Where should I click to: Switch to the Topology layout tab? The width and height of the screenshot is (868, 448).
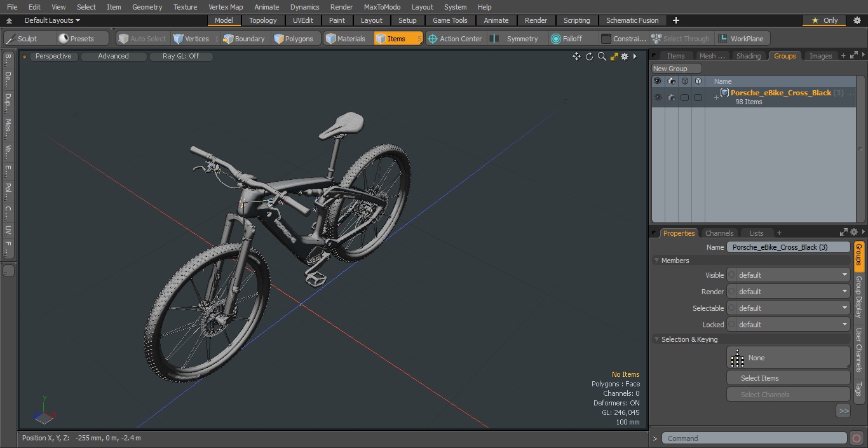[x=262, y=20]
